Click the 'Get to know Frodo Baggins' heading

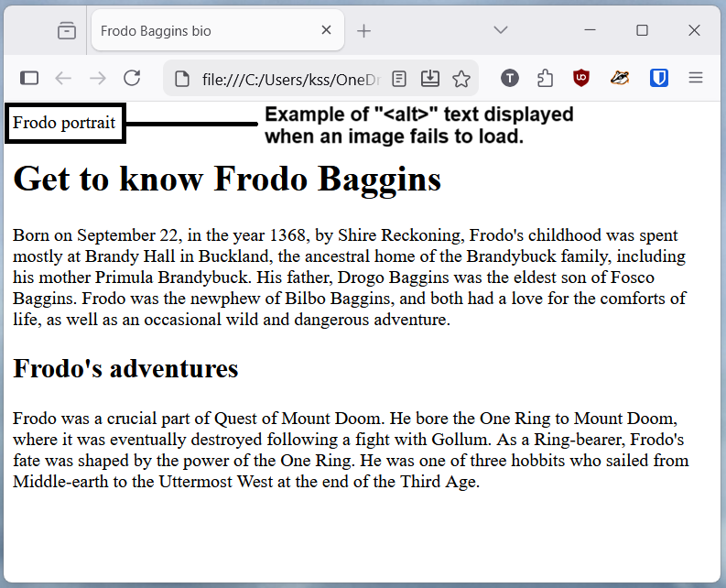227,179
